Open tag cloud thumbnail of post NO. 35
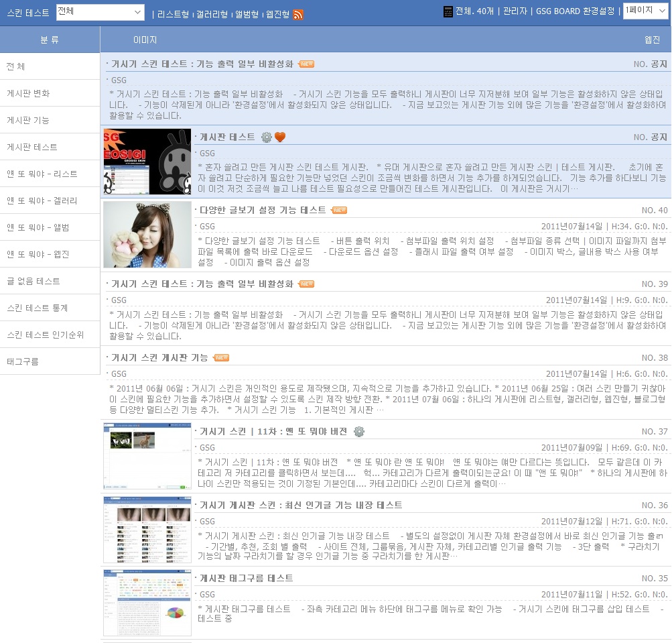672x643 pixels. pos(147,603)
